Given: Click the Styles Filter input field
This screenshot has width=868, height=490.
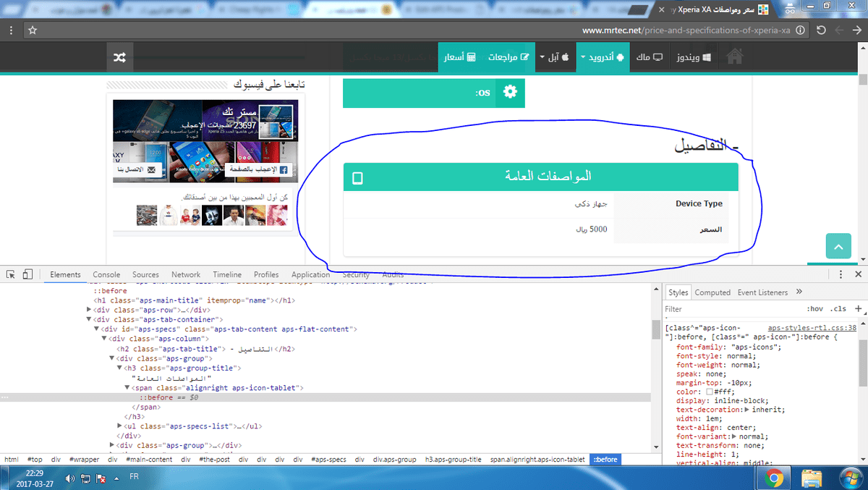Looking at the screenshot, I should [731, 309].
